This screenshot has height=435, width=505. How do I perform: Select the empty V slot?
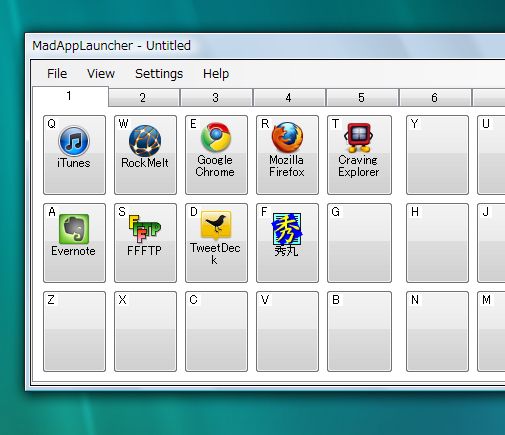287,331
